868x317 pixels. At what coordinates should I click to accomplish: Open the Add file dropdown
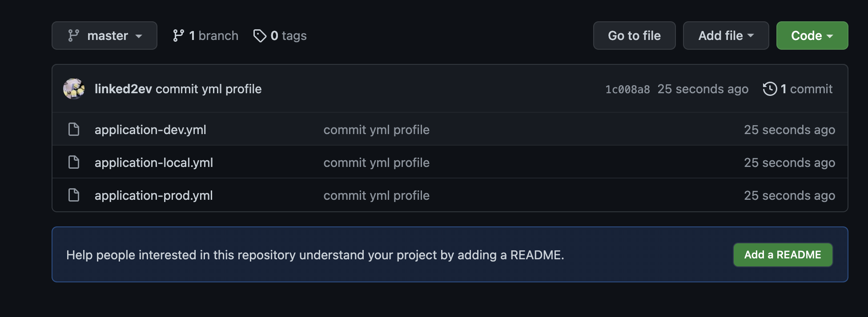tap(726, 36)
